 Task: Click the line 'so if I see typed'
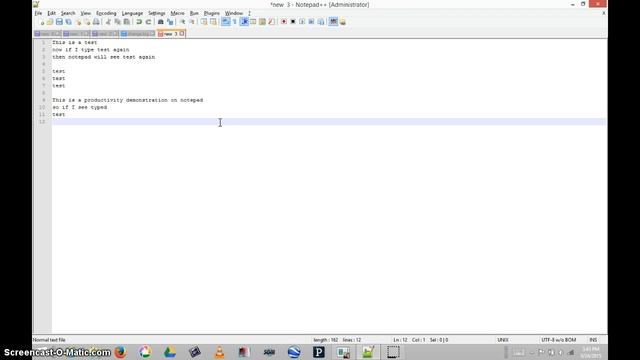(80, 107)
